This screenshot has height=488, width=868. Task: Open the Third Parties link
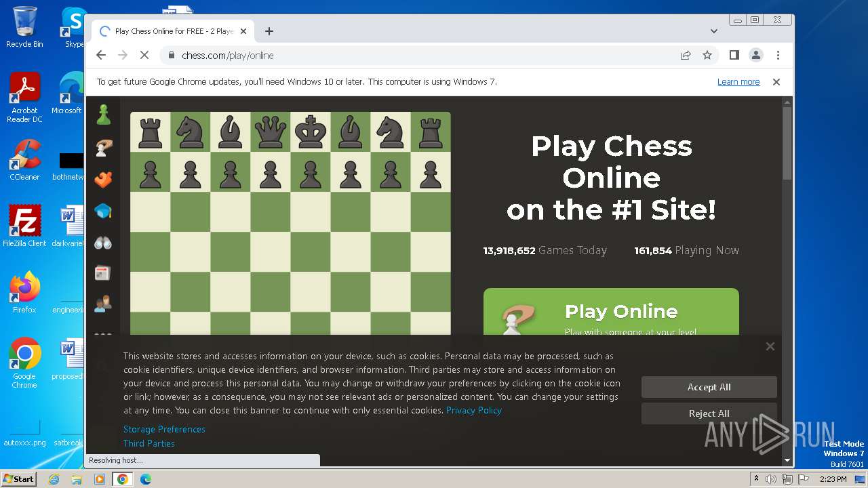click(149, 443)
